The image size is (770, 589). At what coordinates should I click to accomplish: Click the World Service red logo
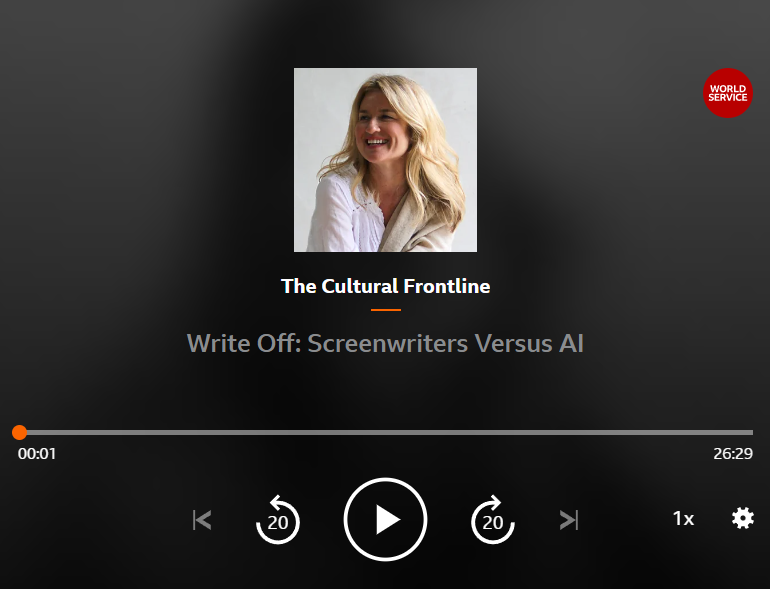pyautogui.click(x=728, y=93)
